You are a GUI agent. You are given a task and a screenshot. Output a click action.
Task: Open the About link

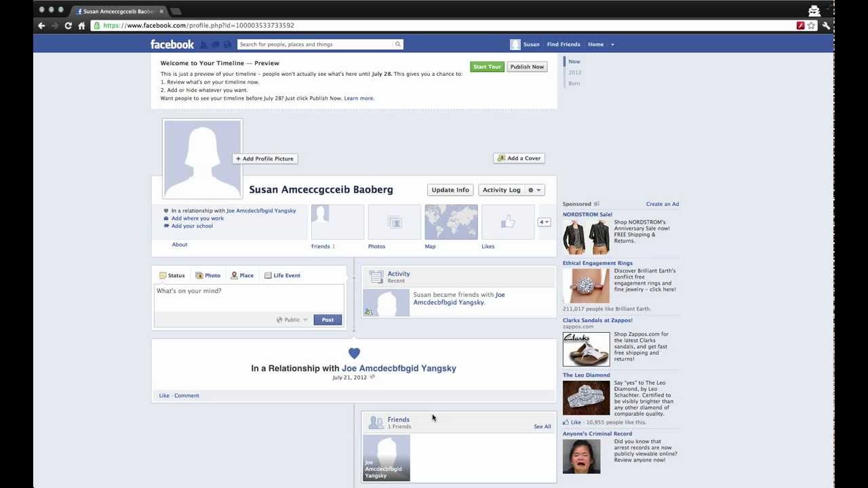click(180, 245)
